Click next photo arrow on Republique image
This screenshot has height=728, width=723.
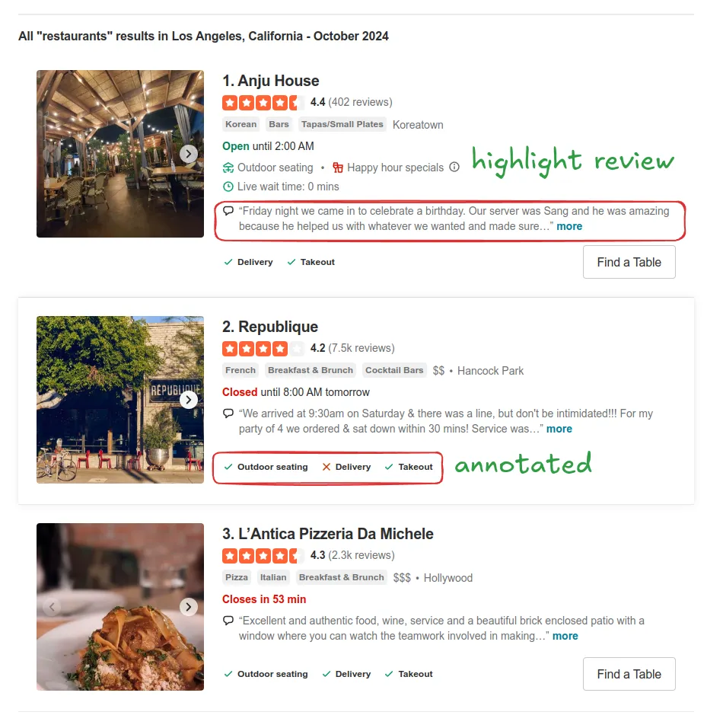pyautogui.click(x=189, y=400)
